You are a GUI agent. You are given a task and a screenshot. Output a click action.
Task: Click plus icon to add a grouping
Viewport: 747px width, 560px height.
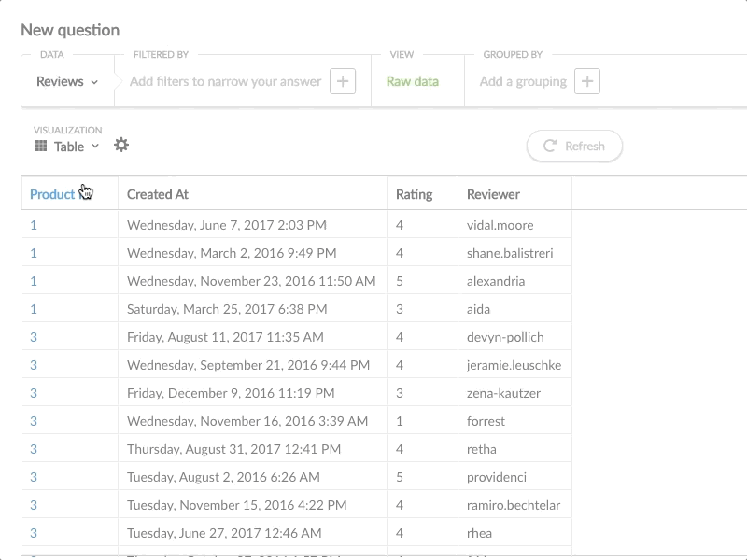point(586,81)
